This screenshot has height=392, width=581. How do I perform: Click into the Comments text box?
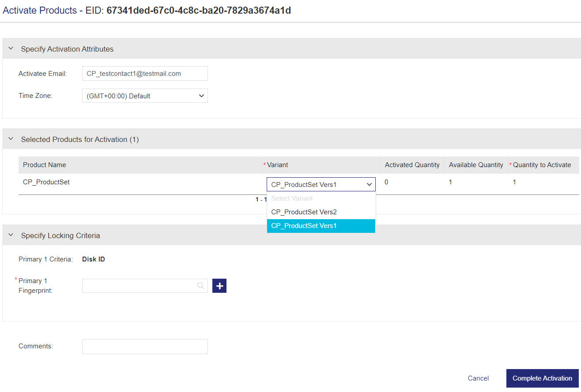[x=145, y=346]
